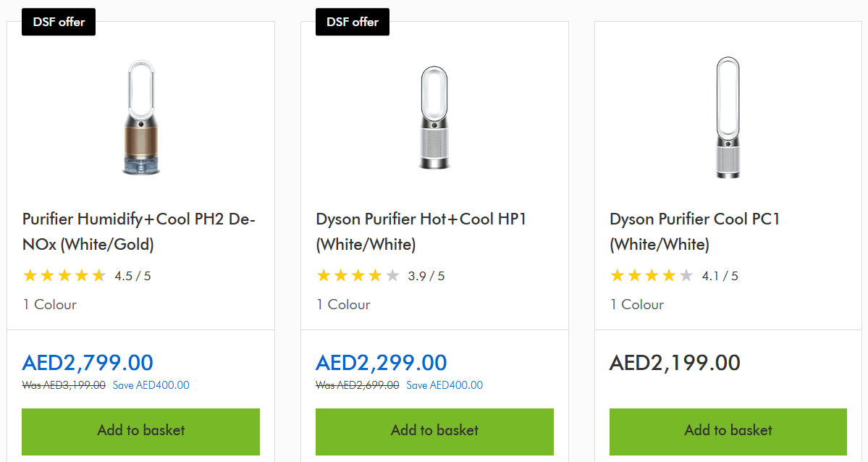Click DSF offer badge on HP1 card
The height and width of the screenshot is (462, 868).
tap(353, 22)
